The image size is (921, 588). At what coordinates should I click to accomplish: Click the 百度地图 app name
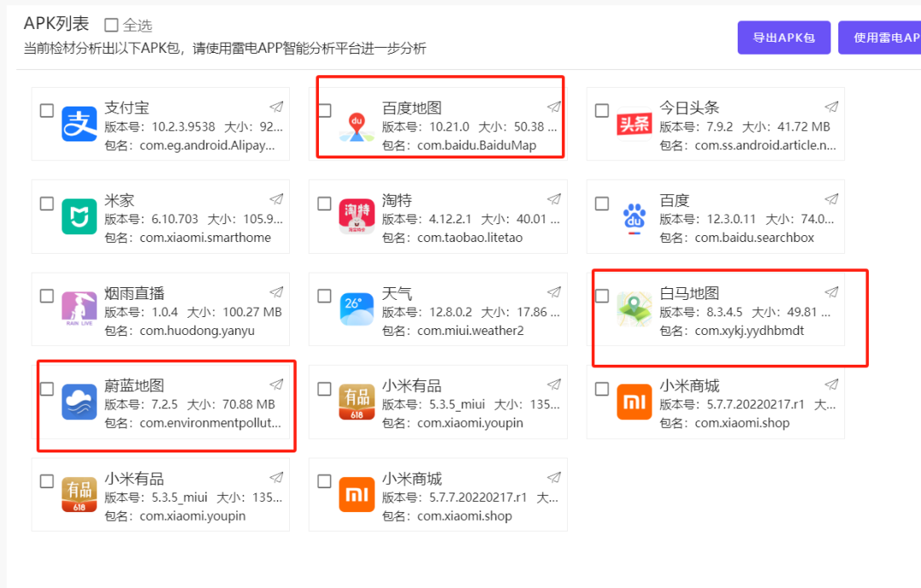[x=412, y=108]
